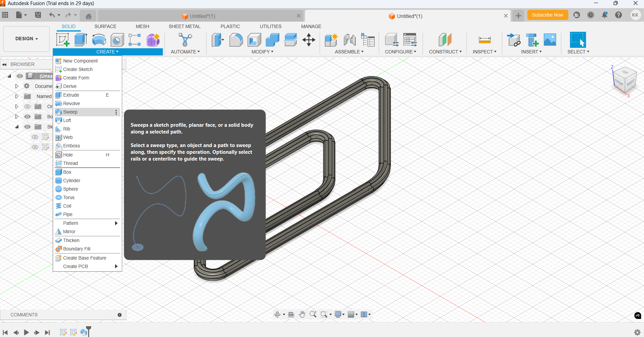Show the second hidden sketch

[x=35, y=147]
